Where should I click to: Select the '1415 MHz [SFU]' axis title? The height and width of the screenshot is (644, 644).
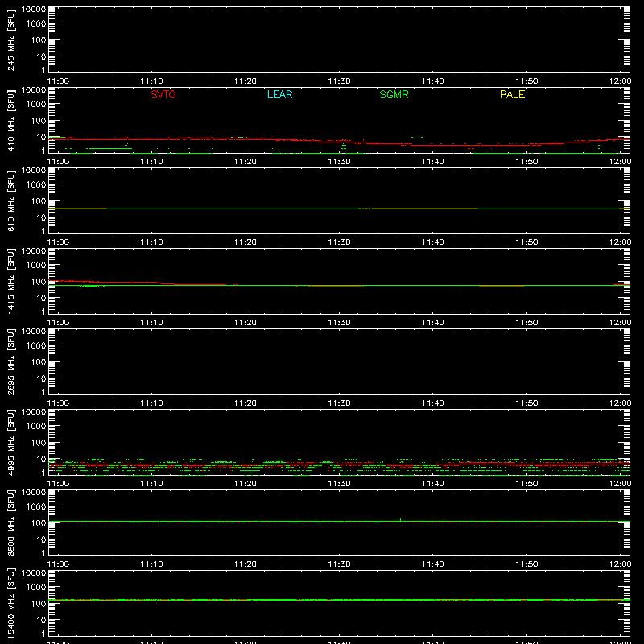10,281
